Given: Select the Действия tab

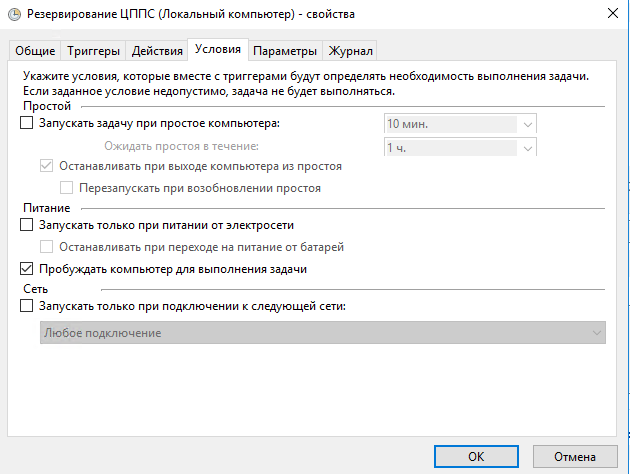Looking at the screenshot, I should [x=157, y=51].
